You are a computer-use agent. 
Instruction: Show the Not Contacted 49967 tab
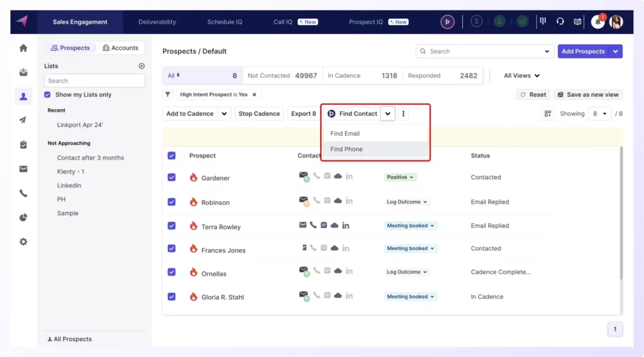coord(282,75)
